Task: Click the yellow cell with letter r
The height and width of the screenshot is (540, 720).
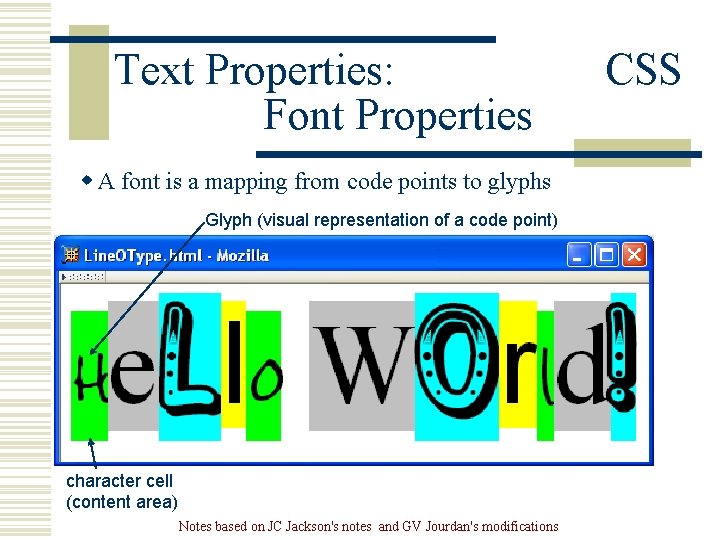Action: point(518,364)
